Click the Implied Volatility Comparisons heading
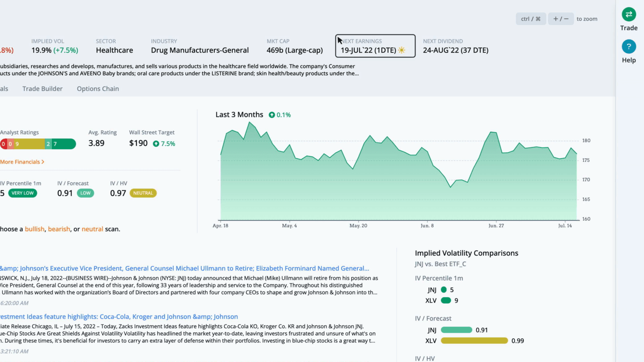 466,253
